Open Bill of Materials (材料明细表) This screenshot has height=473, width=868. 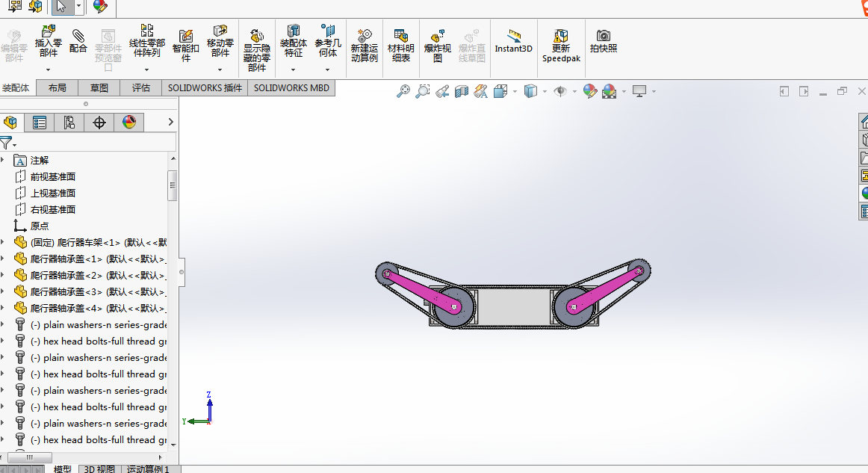[401, 46]
